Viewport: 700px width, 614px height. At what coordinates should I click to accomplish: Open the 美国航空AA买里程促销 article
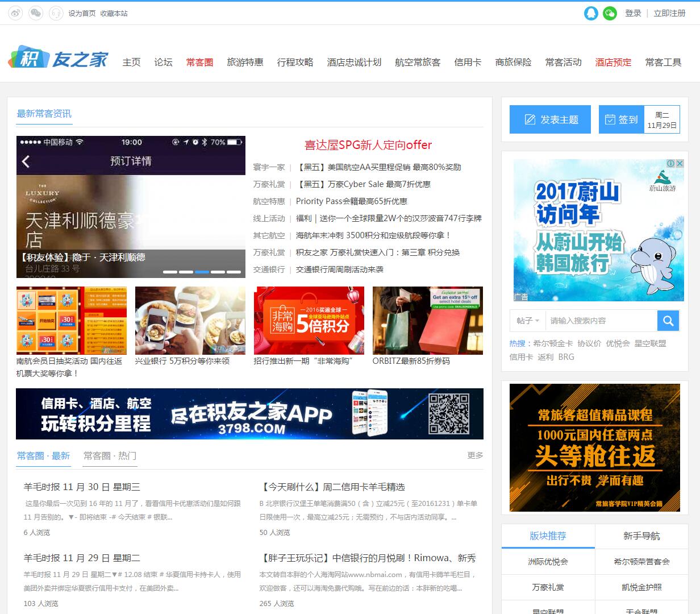(378, 167)
